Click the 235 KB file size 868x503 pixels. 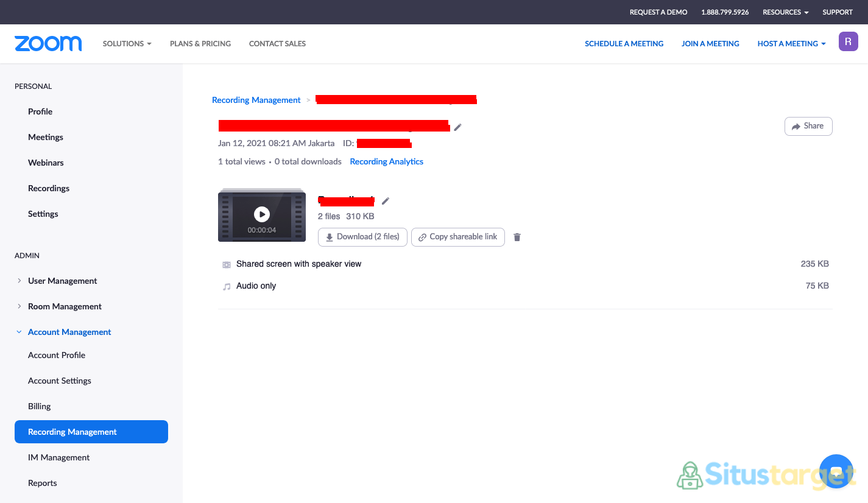(x=814, y=264)
